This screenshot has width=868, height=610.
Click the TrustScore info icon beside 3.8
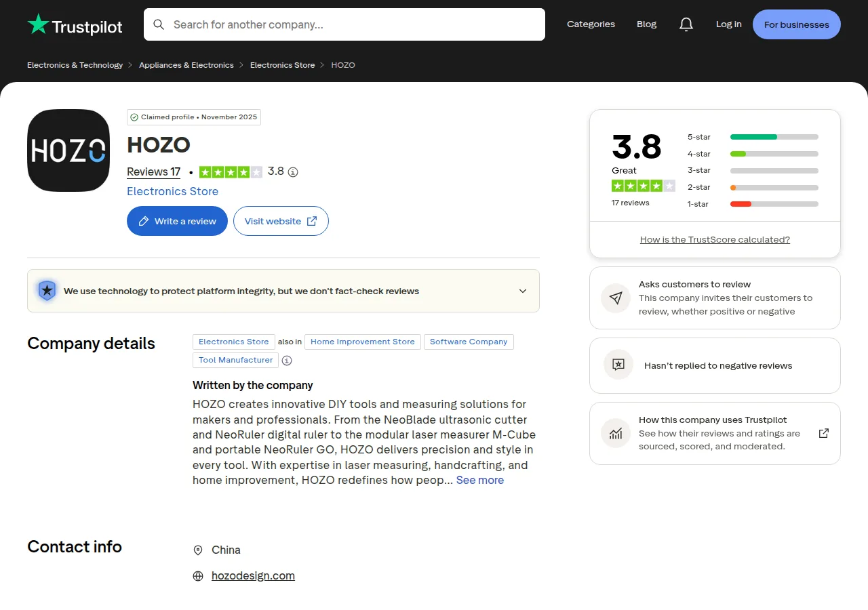(293, 172)
